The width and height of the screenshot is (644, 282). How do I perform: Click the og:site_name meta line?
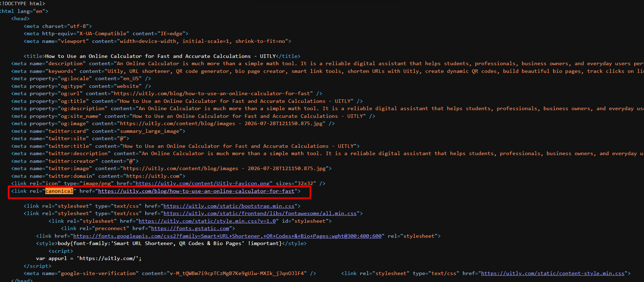(x=193, y=116)
